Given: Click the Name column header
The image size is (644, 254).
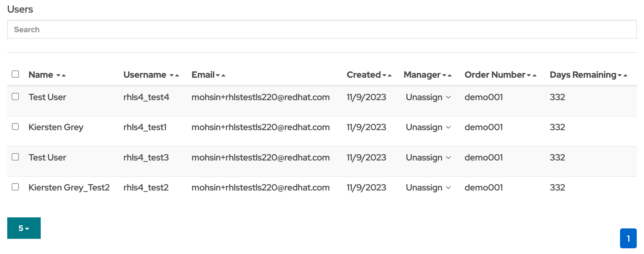Looking at the screenshot, I should 41,75.
